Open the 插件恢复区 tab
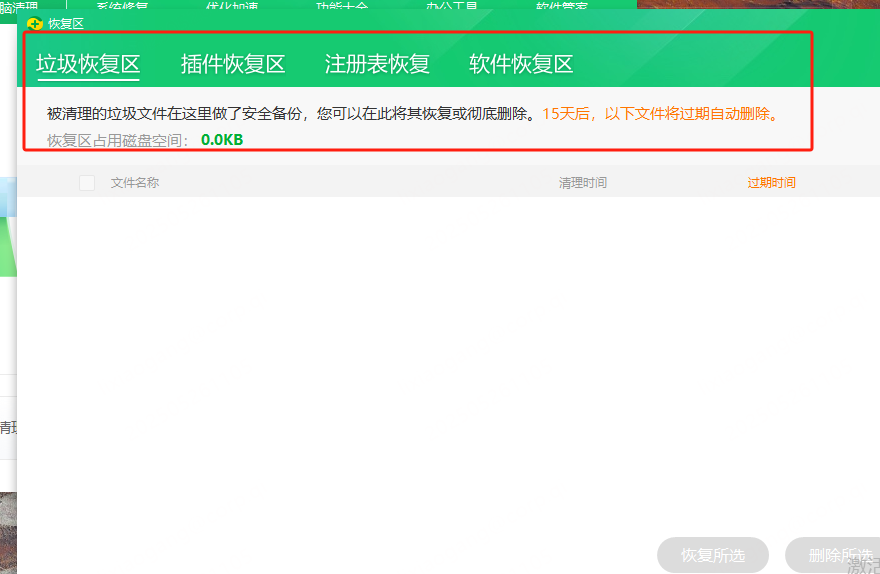 coord(233,65)
